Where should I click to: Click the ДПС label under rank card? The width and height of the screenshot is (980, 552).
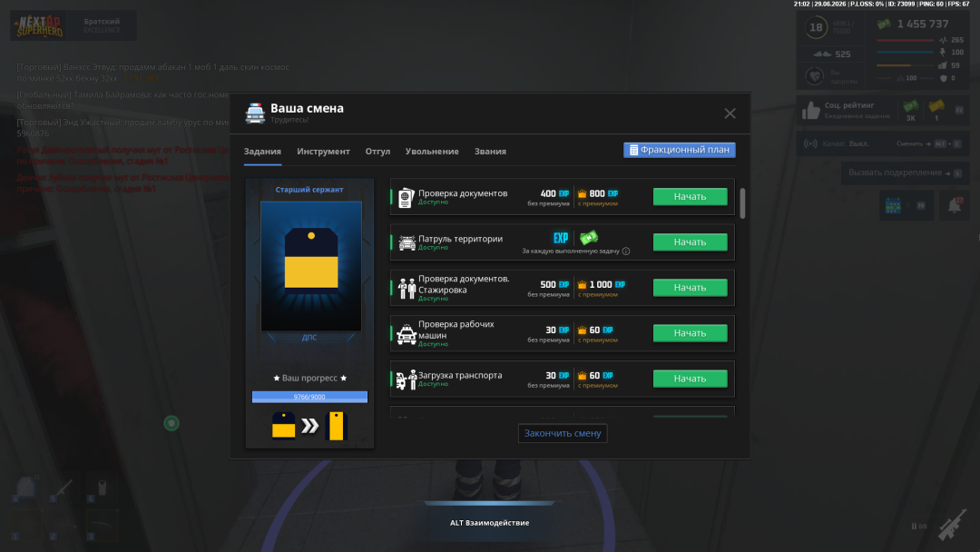click(309, 337)
